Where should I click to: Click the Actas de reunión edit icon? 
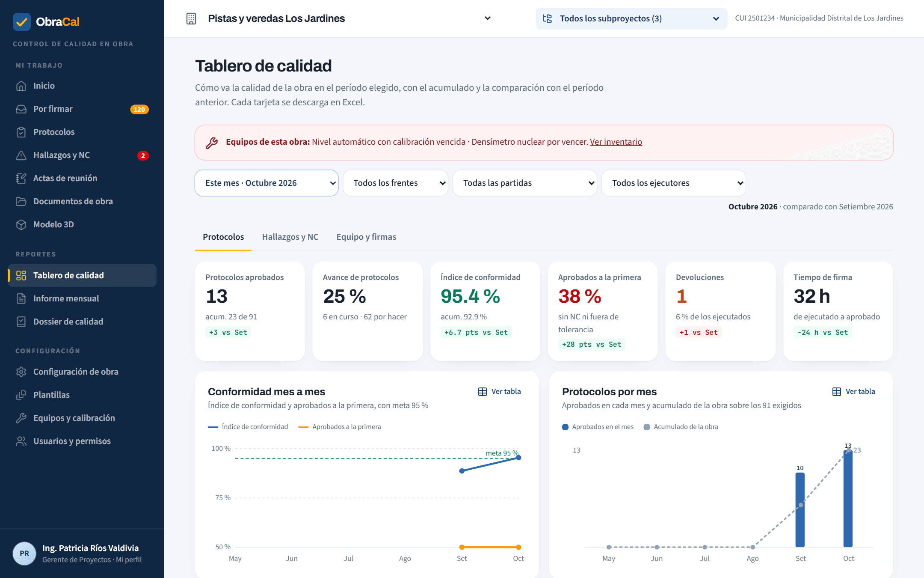pos(21,179)
